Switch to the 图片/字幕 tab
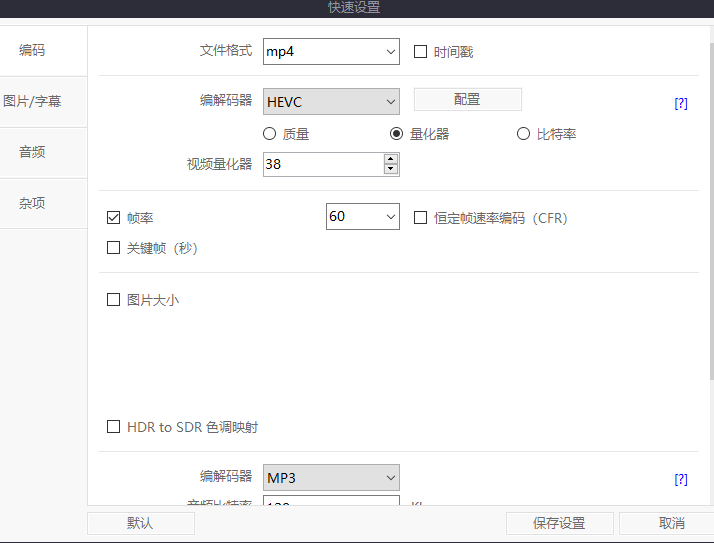Screen dimensions: 714x543 pyautogui.click(x=32, y=101)
